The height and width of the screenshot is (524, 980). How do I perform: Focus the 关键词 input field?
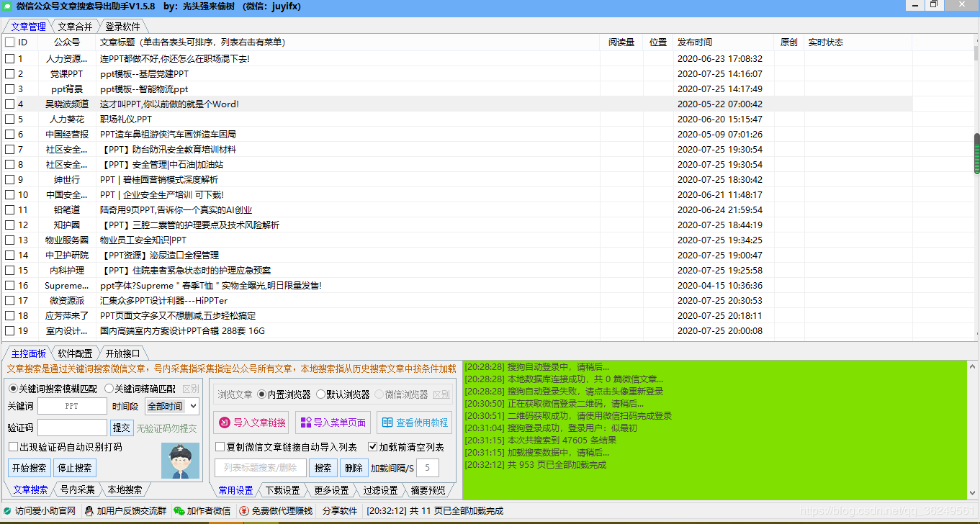tap(71, 407)
